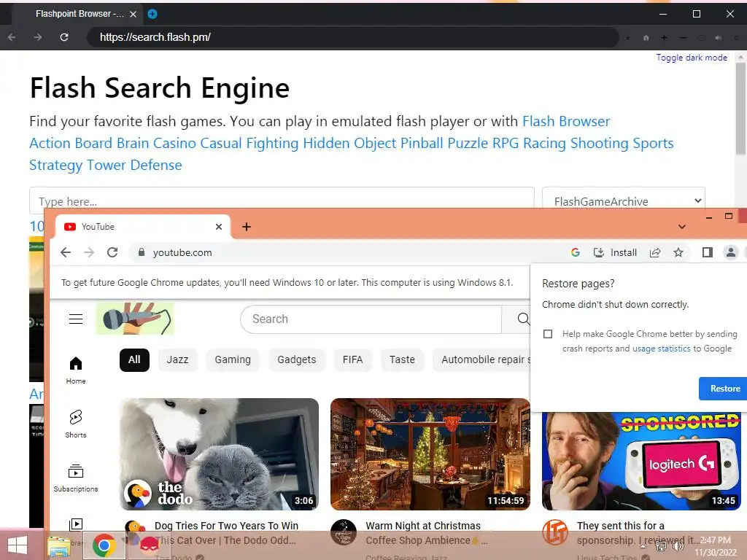Click the Flashpoint Browser home icon
Image resolution: width=747 pixels, height=560 pixels.
646,38
